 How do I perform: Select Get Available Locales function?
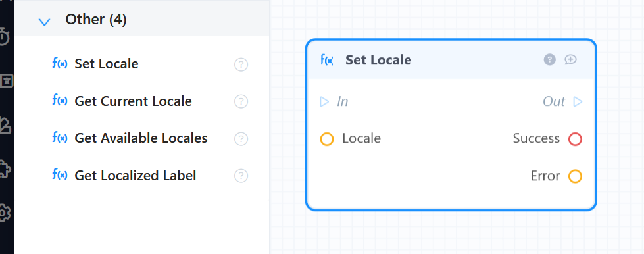tap(141, 138)
